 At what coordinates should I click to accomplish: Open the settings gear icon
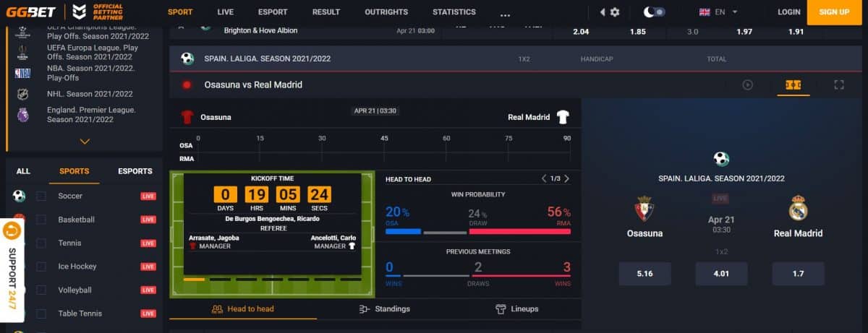(615, 12)
